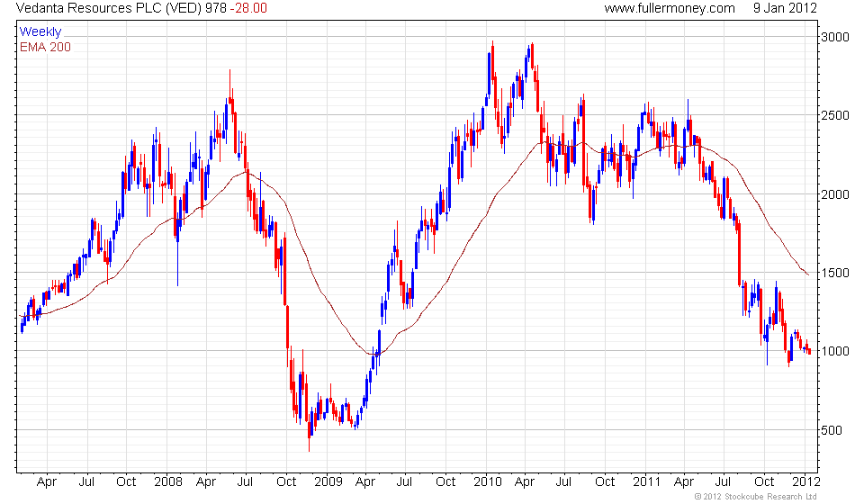Click the 3000 price axis label

point(835,38)
